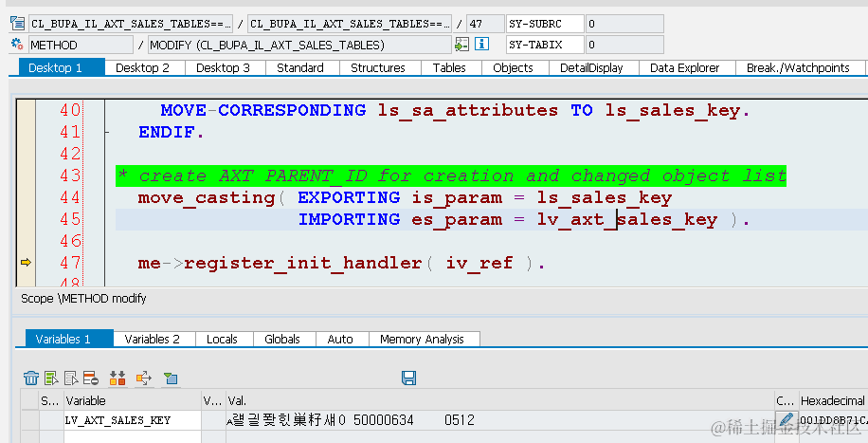Image resolution: width=868 pixels, height=443 pixels.
Task: Click ls_sales_key on line 44
Action: (x=604, y=197)
